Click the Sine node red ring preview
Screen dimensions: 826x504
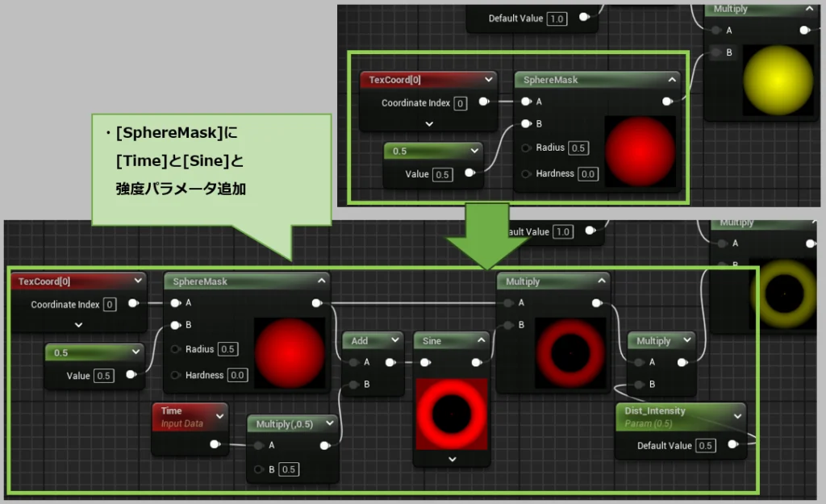pyautogui.click(x=452, y=414)
